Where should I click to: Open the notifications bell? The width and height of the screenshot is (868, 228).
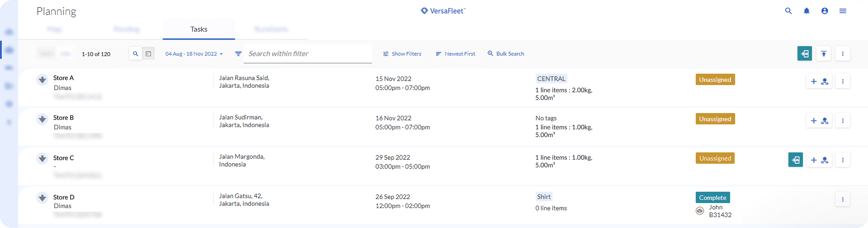807,11
